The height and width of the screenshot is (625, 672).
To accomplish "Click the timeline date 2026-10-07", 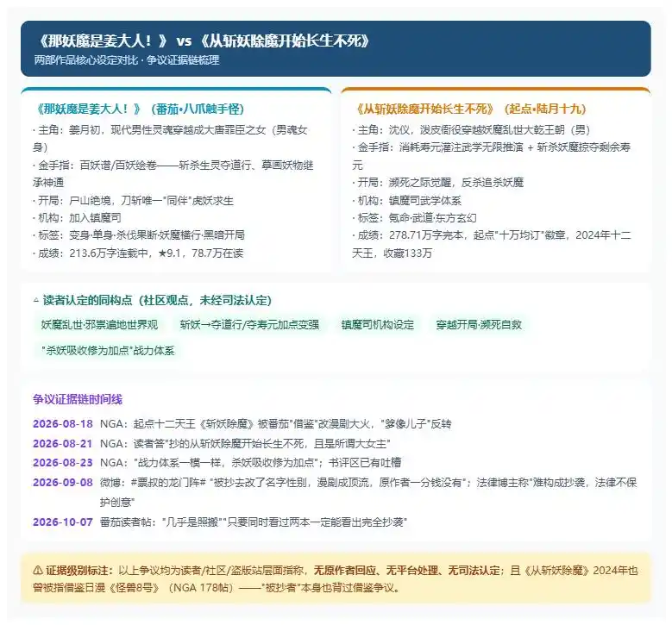I will [x=63, y=522].
